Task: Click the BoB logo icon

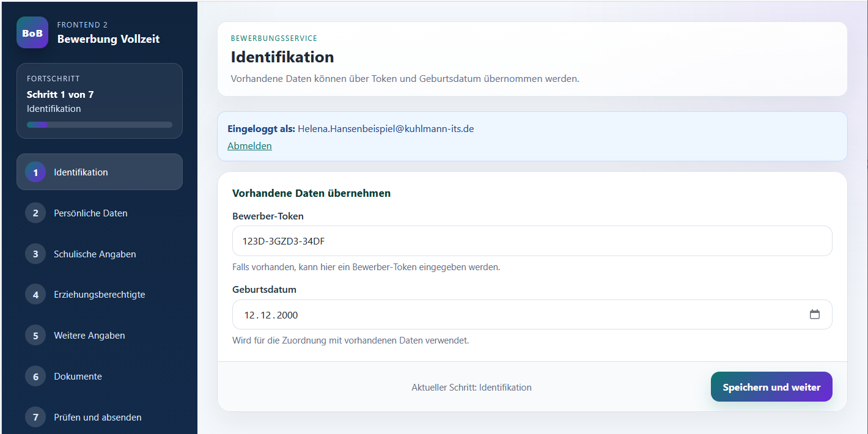Action: [x=32, y=32]
